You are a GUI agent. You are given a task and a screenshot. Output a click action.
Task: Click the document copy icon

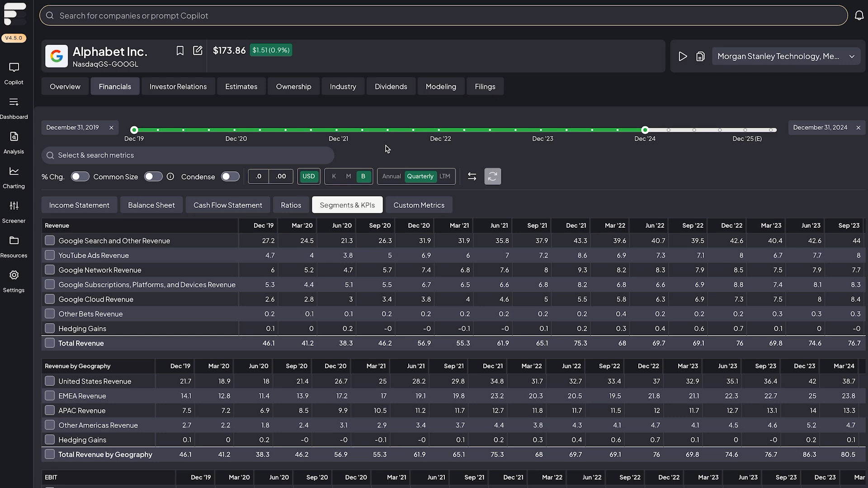(700, 56)
